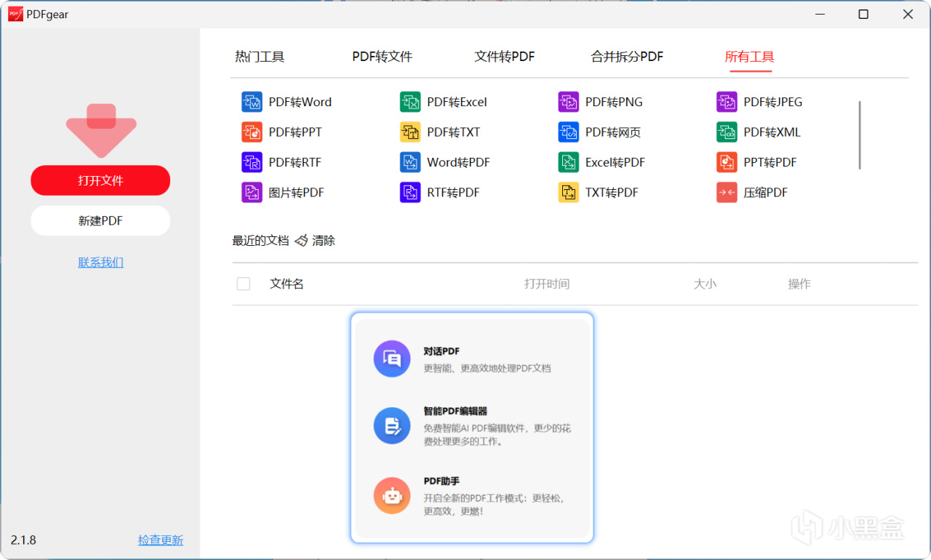Switch to the 合并拆分PDF tab
Screen dimensions: 931x560
click(x=627, y=56)
